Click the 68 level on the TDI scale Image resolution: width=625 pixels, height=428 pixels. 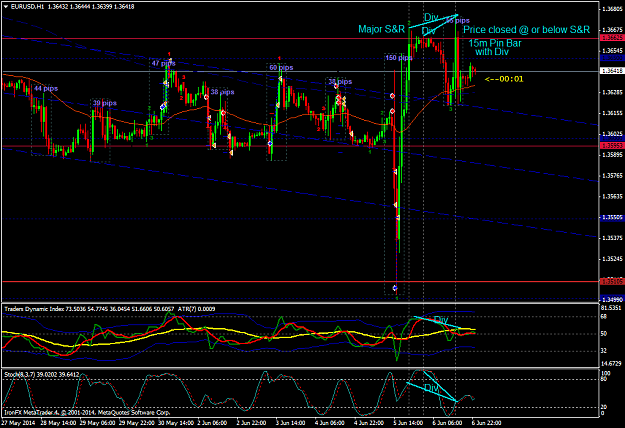pyautogui.click(x=604, y=316)
